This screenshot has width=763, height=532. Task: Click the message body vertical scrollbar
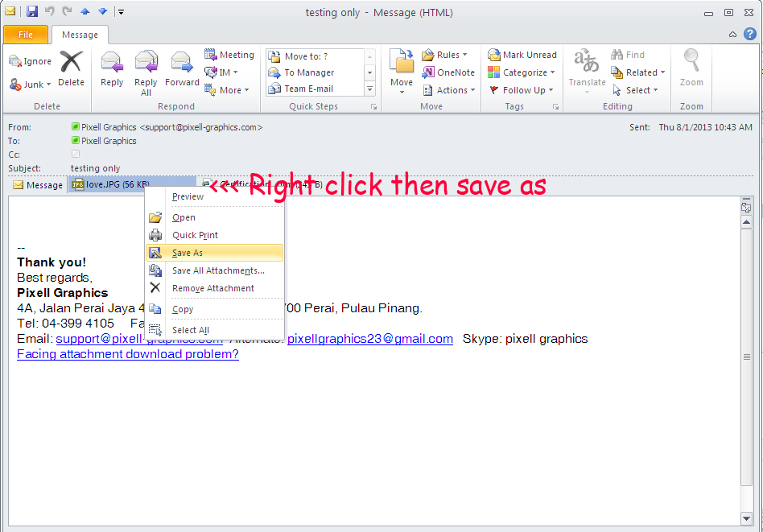746,356
